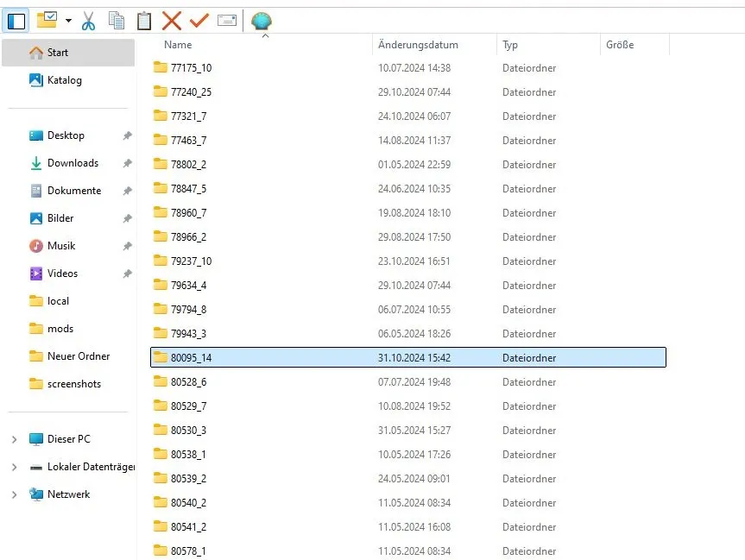Toggle the navigation pane button
The height and width of the screenshot is (560, 745).
point(16,20)
